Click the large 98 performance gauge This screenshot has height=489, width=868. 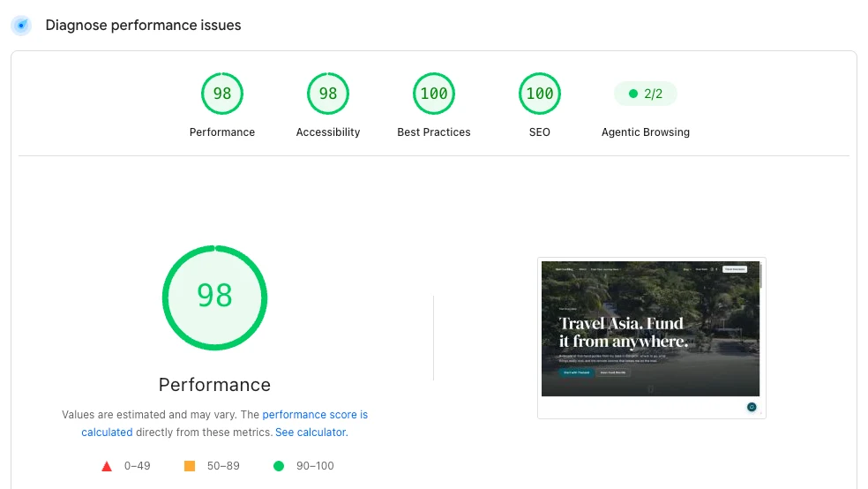214,298
